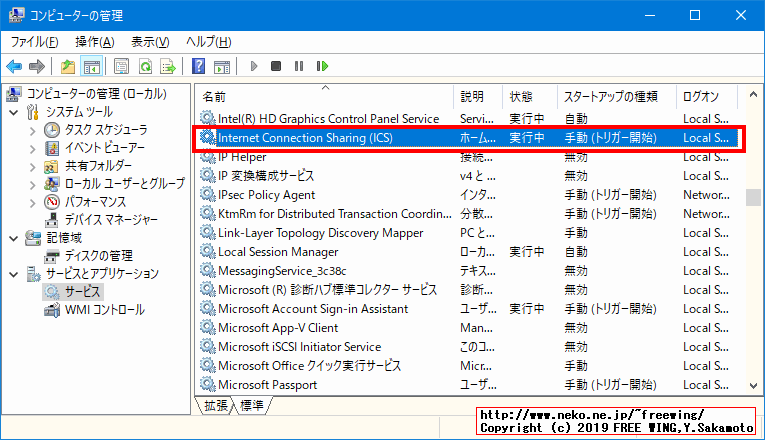This screenshot has width=765, height=440.
Task: Expand the タスク スケジューラ chevron
Action: coord(33,131)
